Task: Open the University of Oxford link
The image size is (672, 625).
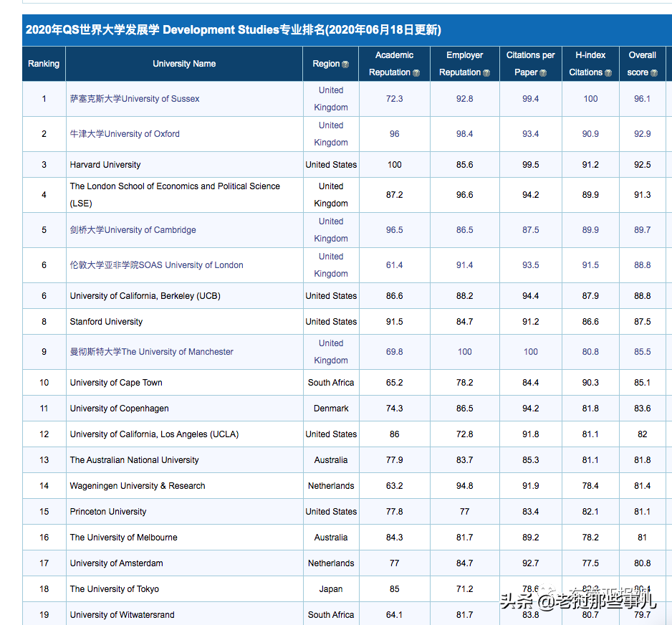Action: 125,134
